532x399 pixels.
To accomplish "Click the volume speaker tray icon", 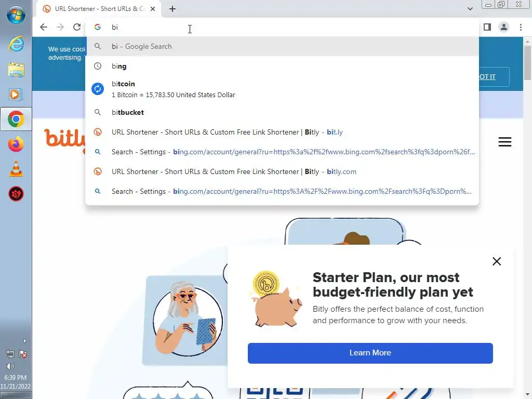I will (x=10, y=366).
